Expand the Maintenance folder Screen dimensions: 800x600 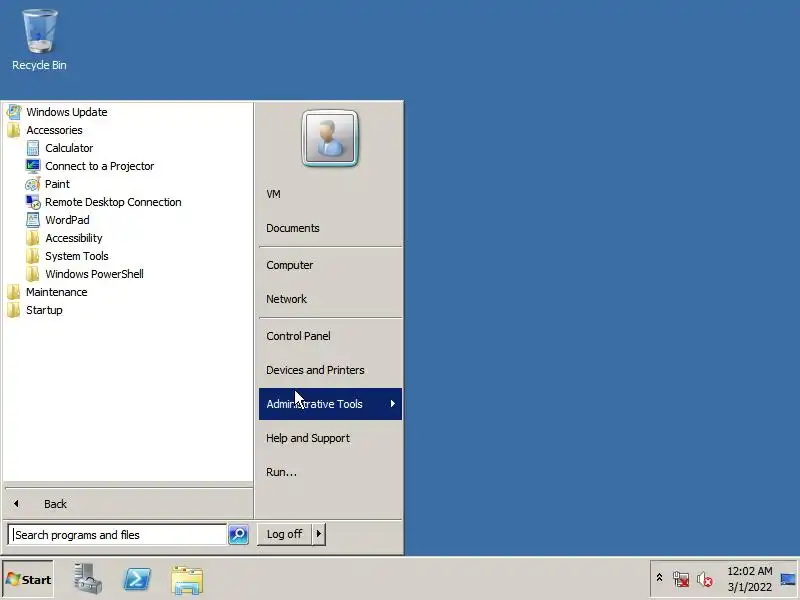pos(56,292)
